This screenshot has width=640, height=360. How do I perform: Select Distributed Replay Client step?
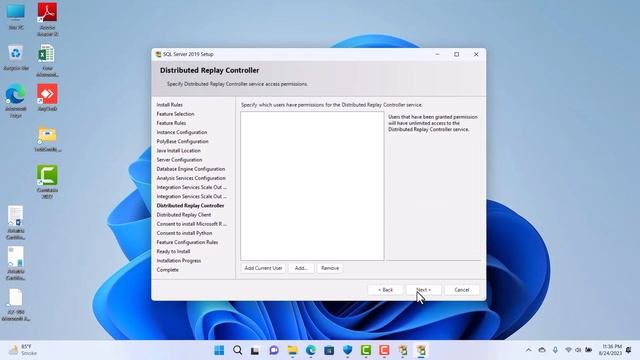tap(184, 215)
